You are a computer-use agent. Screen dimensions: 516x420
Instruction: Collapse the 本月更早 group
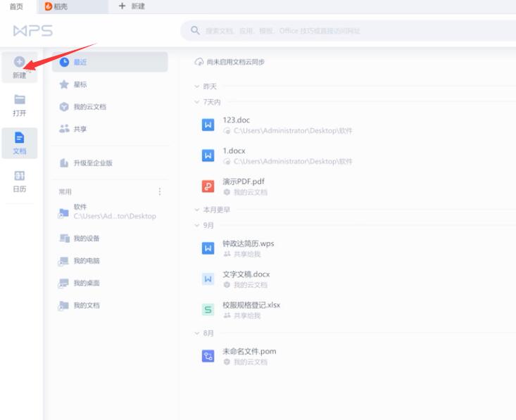197,210
